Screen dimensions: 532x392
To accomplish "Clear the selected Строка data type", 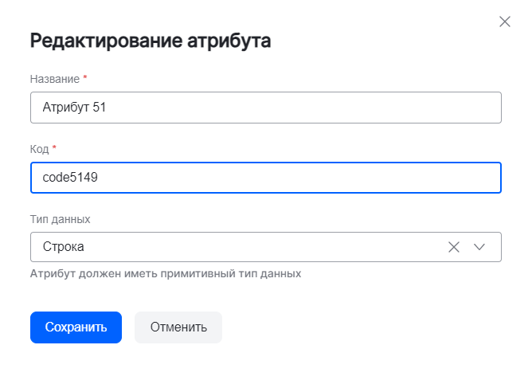I will [454, 247].
